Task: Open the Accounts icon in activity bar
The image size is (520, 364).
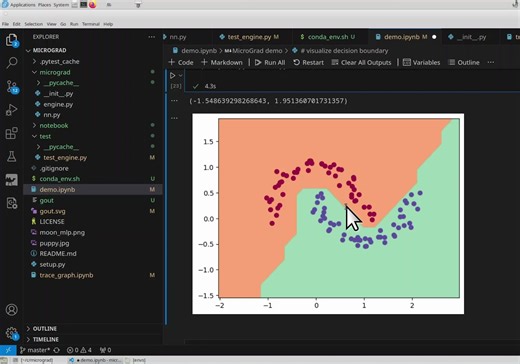Action: [12, 310]
